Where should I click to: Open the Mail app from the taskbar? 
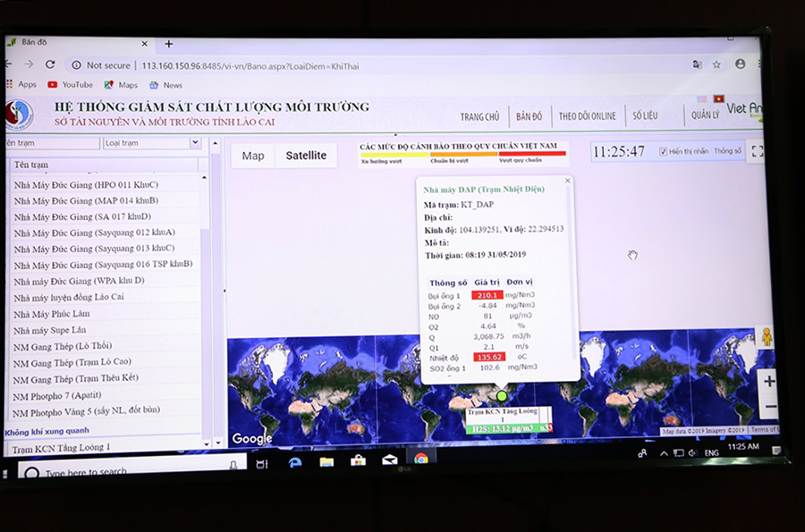tap(390, 460)
